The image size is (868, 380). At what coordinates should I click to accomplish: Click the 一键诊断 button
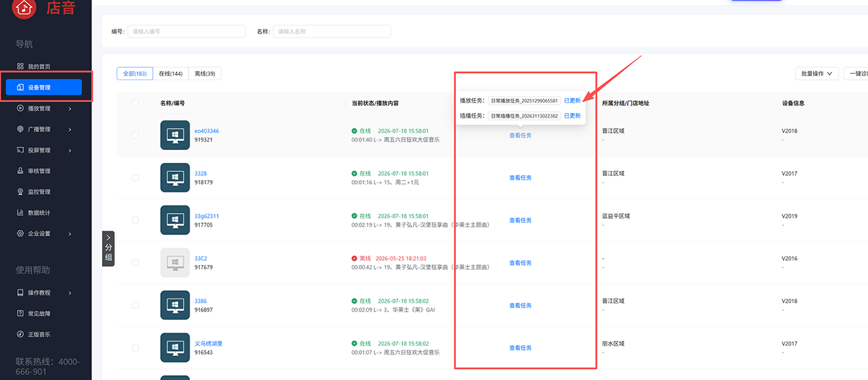coord(857,73)
